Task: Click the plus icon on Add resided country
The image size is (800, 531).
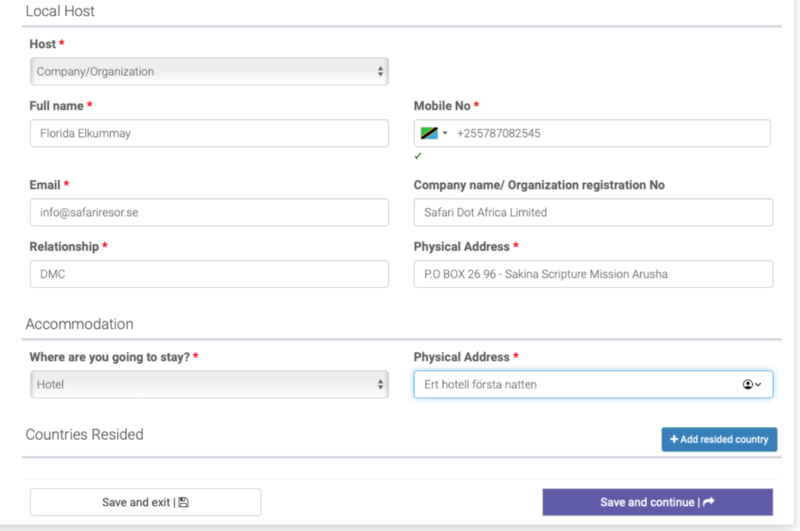Action: tap(674, 440)
